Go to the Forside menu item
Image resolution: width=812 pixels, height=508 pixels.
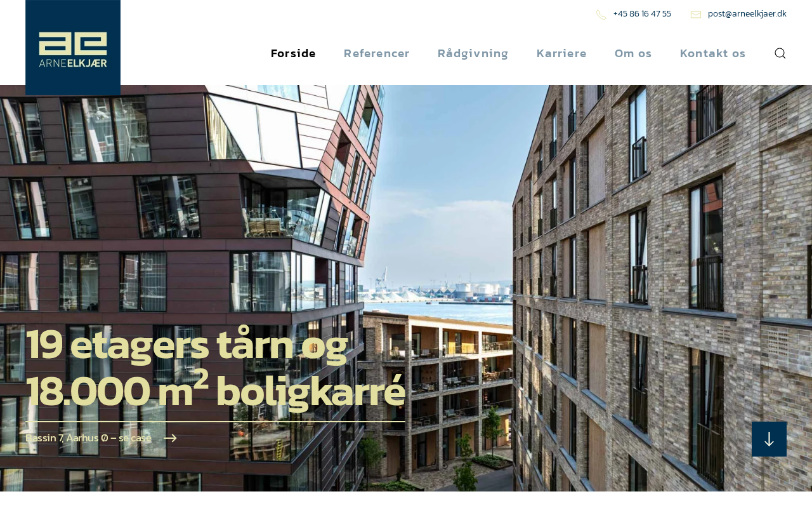pyautogui.click(x=293, y=53)
